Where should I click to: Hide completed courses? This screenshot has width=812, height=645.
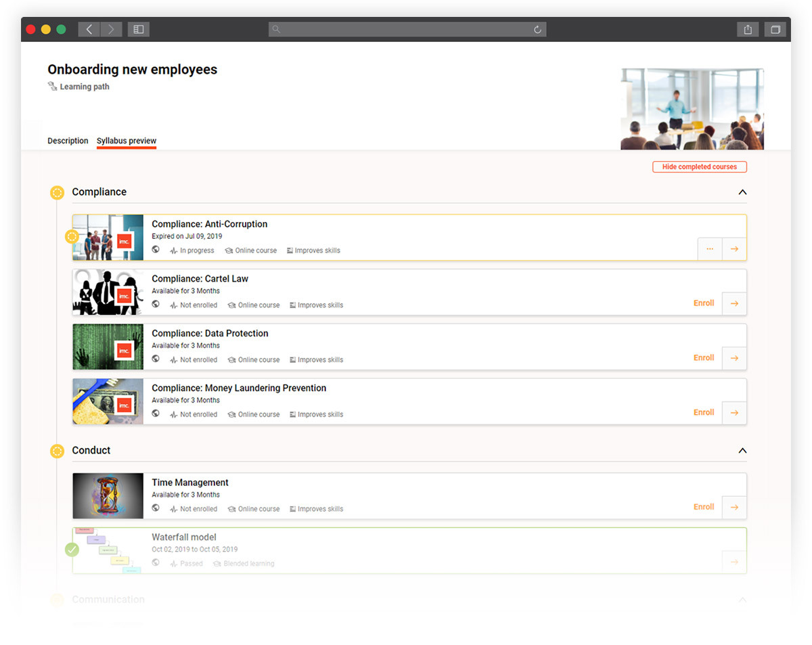699,166
